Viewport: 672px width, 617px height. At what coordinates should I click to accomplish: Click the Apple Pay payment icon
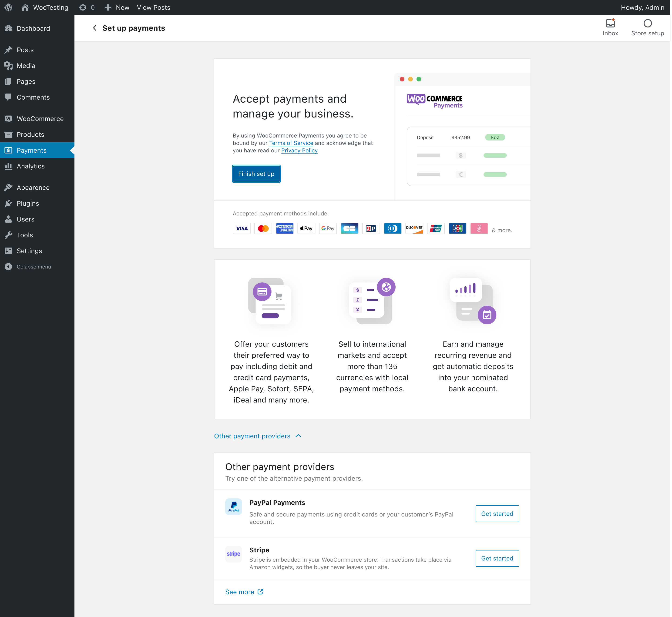(x=306, y=228)
